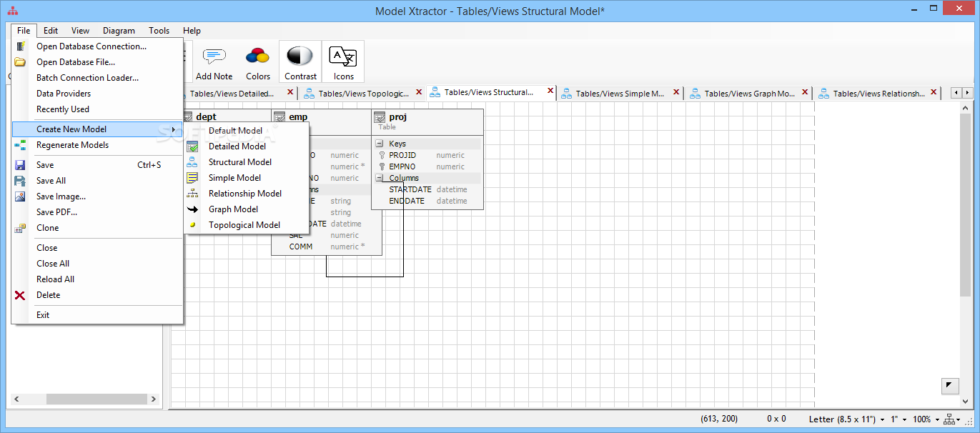The width and height of the screenshot is (980, 433).
Task: Click the Clone menu icon
Action: point(21,228)
